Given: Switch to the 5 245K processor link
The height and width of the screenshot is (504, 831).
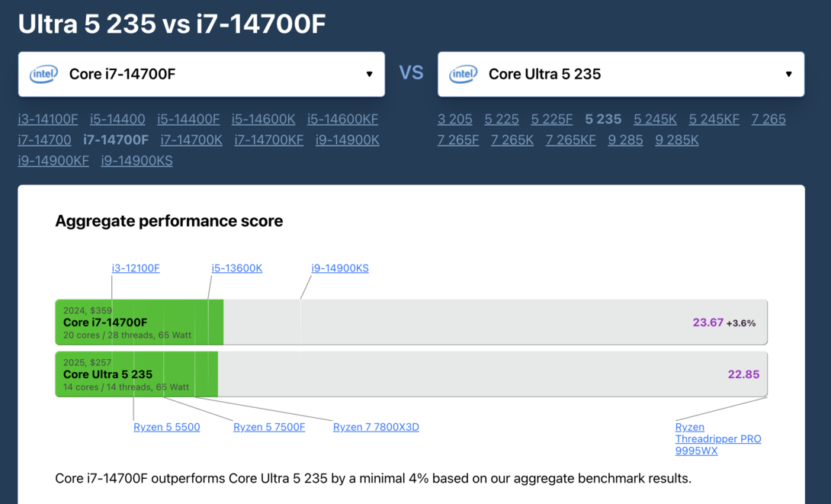Looking at the screenshot, I should click(655, 119).
